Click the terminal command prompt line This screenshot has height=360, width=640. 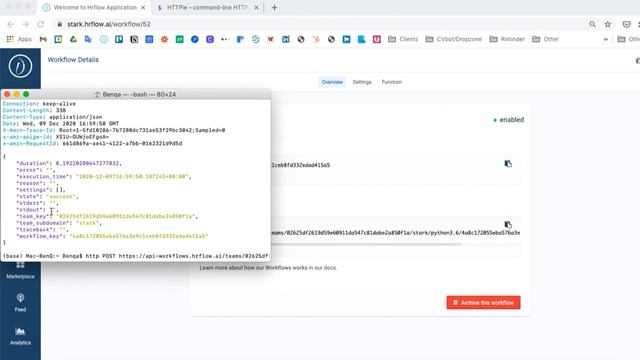pos(136,256)
